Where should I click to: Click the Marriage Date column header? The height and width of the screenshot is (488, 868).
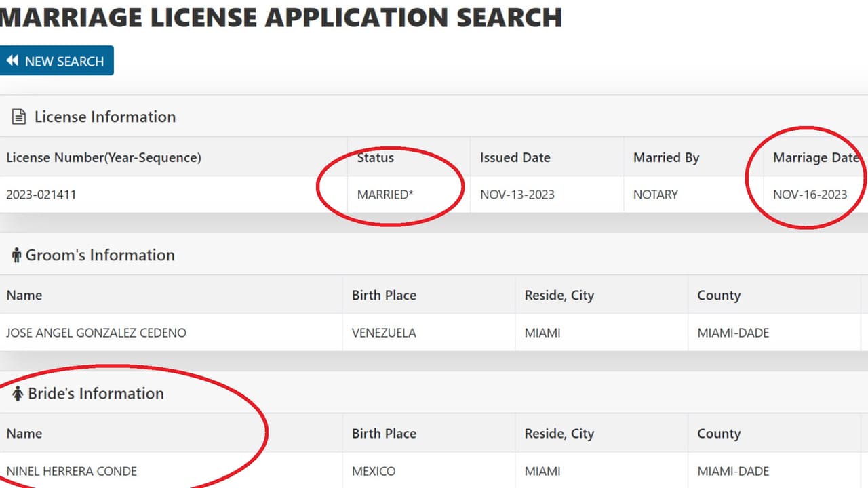tap(816, 157)
